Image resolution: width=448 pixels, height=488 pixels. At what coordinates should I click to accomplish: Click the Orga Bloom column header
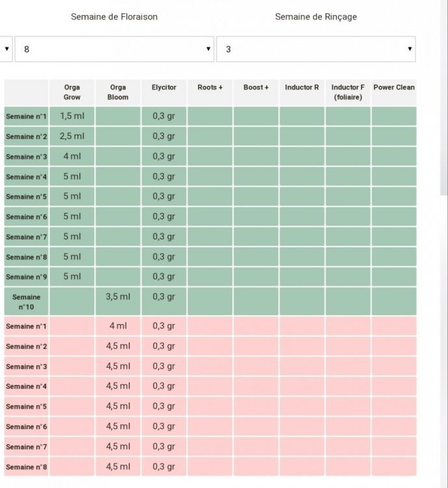click(x=118, y=92)
